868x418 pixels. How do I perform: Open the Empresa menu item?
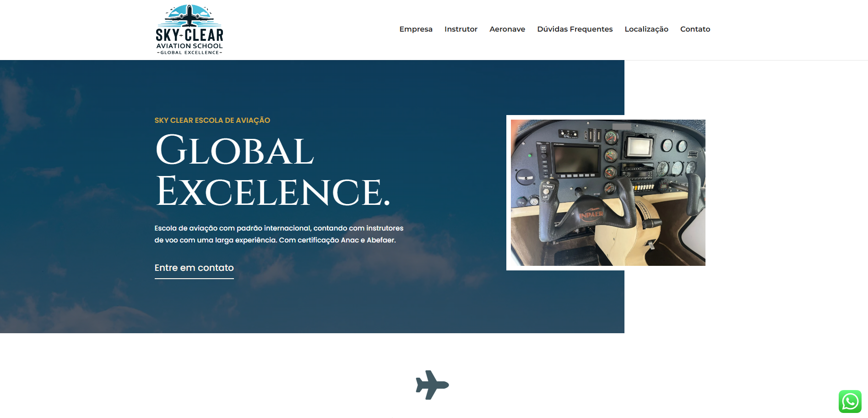coord(416,29)
